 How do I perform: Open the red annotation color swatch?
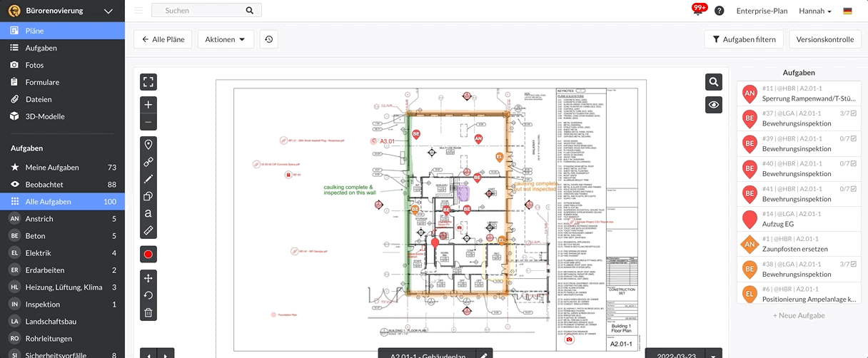pos(148,255)
